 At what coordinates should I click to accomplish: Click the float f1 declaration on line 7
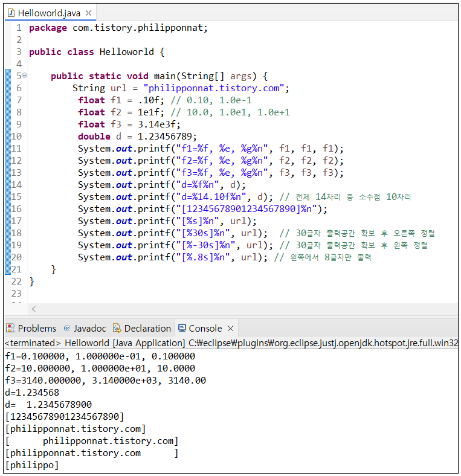click(x=121, y=100)
